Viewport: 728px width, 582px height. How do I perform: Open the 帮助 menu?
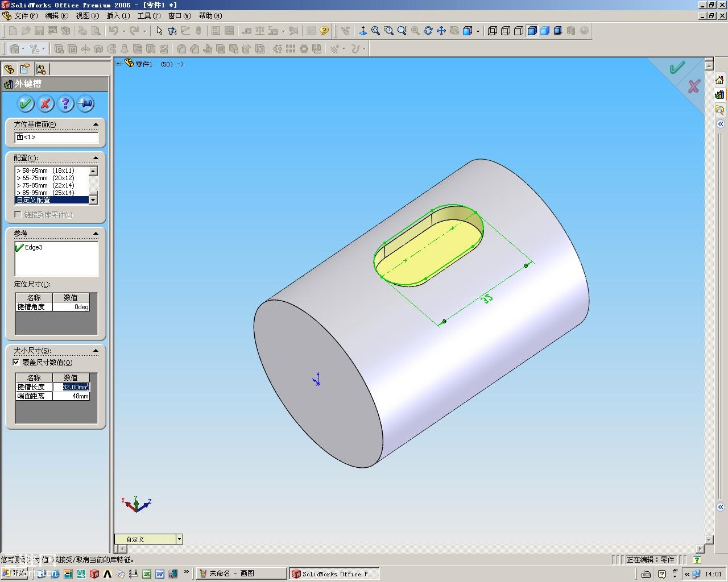tap(210, 16)
